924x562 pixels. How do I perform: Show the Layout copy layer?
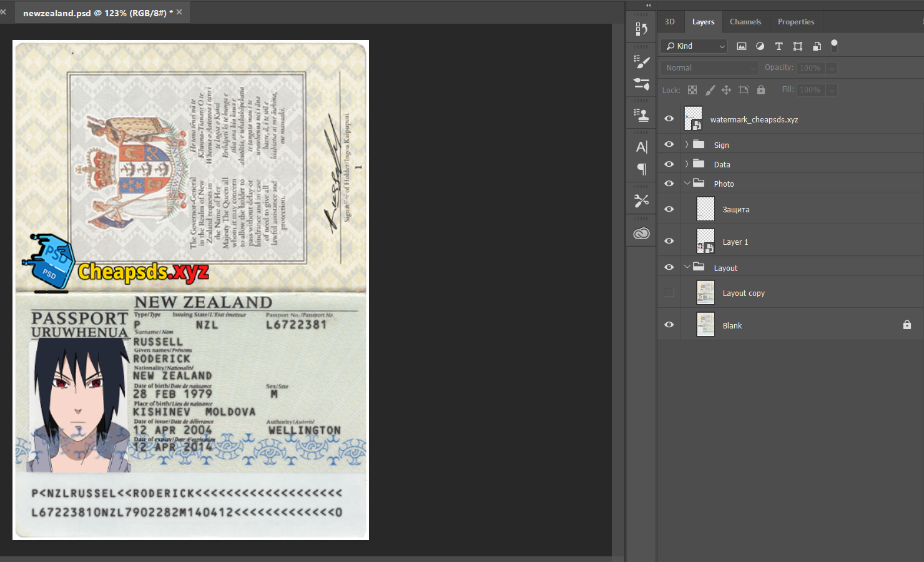point(669,293)
